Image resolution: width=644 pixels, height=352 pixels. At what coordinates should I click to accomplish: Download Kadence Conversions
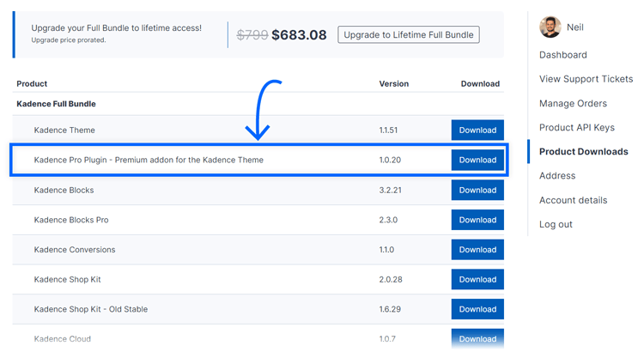477,250
